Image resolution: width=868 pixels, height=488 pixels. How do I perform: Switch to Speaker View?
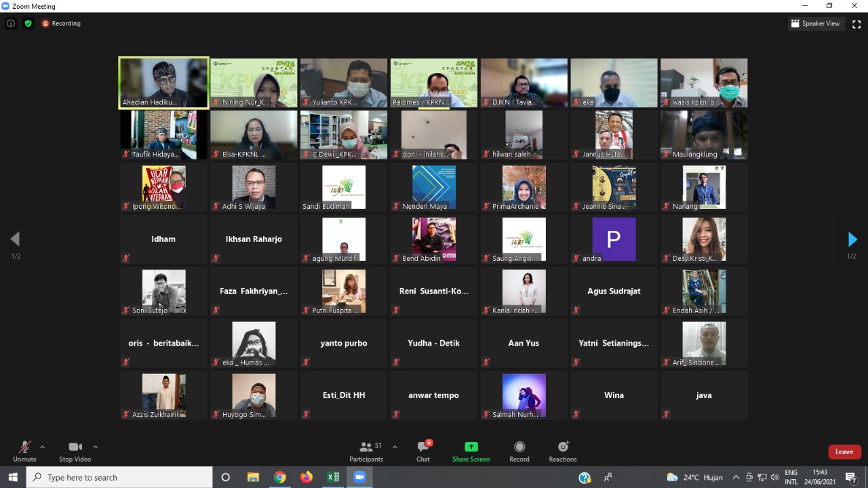pyautogui.click(x=815, y=24)
